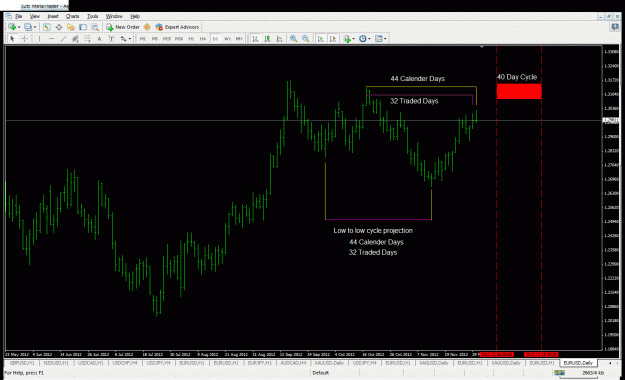
Task: Click 'Low to low cycle projection' label
Action: 373,230
